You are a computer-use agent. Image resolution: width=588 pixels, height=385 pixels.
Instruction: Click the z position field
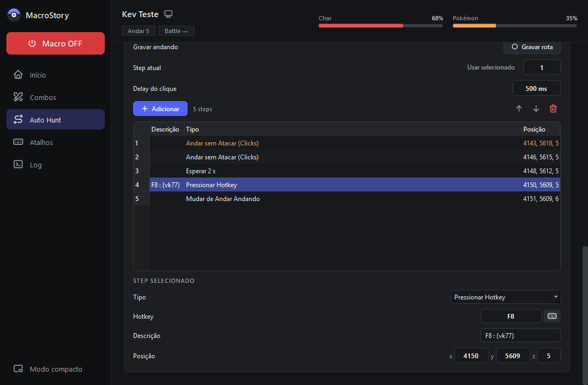(x=548, y=356)
